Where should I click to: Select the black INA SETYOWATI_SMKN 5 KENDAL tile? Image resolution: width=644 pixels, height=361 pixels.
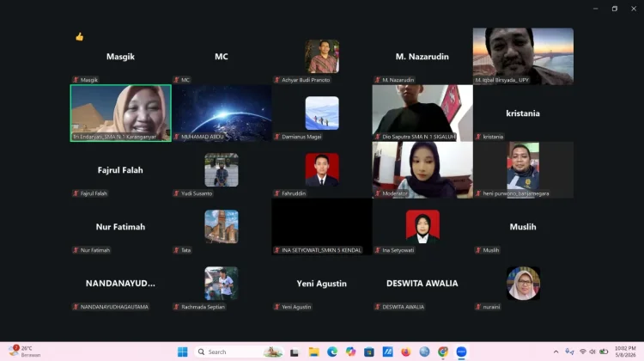tap(322, 227)
